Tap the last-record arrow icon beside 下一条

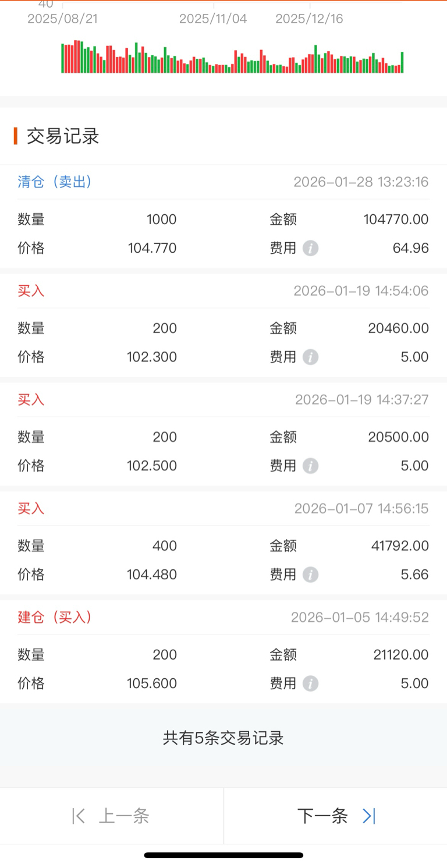tap(369, 816)
